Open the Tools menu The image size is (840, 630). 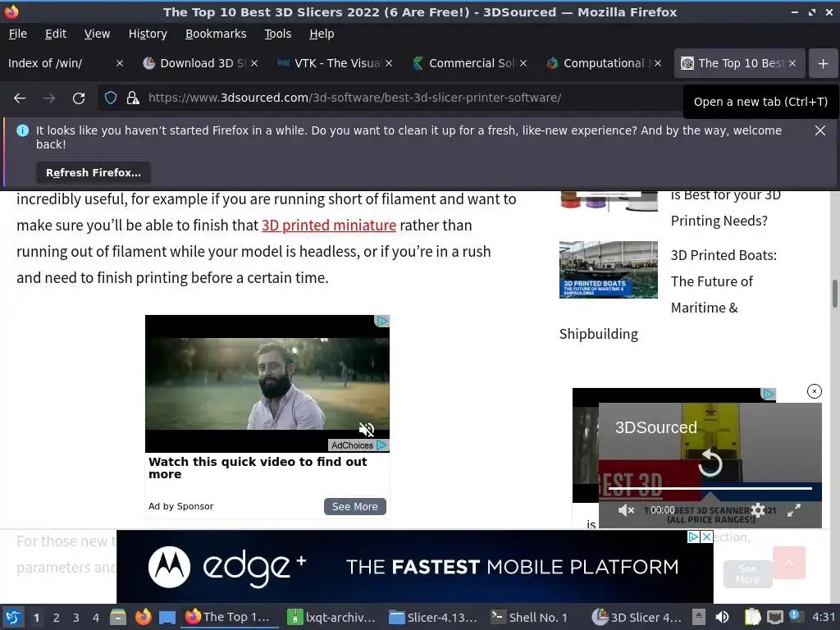277,34
